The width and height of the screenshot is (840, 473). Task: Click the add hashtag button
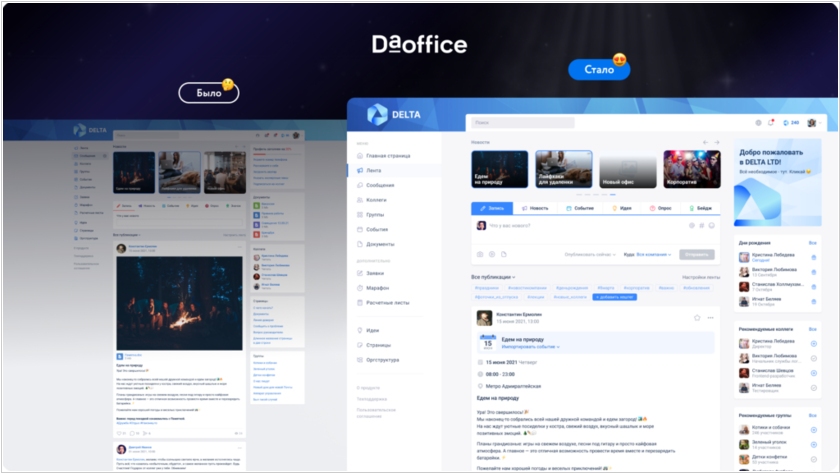coord(614,297)
